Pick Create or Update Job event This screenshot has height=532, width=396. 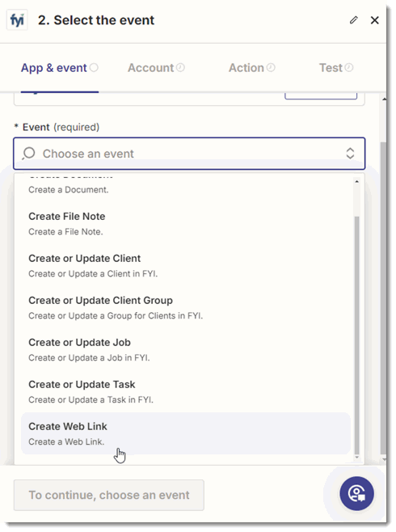pos(186,349)
